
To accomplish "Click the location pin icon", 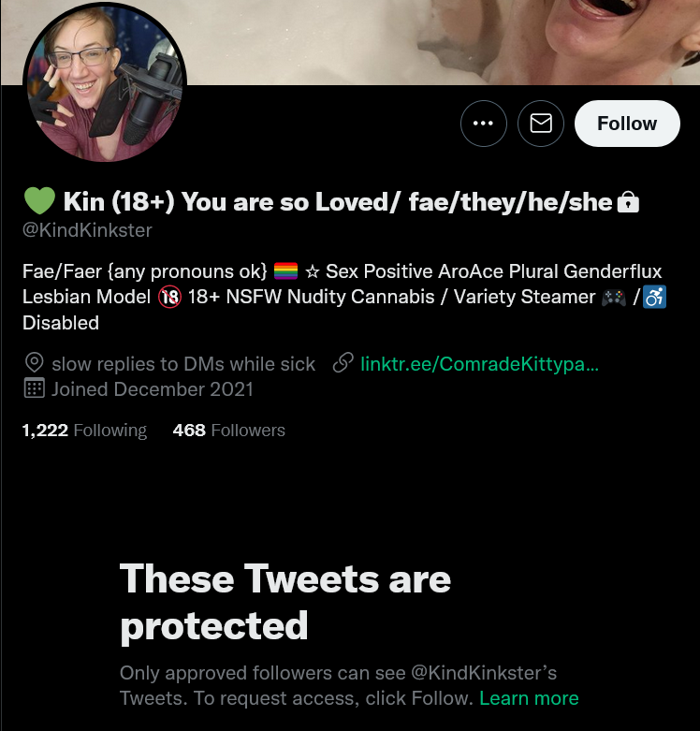I will click(34, 363).
